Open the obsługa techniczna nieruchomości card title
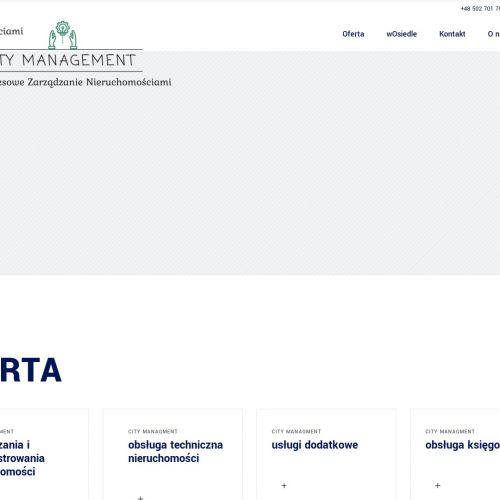The height and width of the screenshot is (500, 500). (175, 451)
